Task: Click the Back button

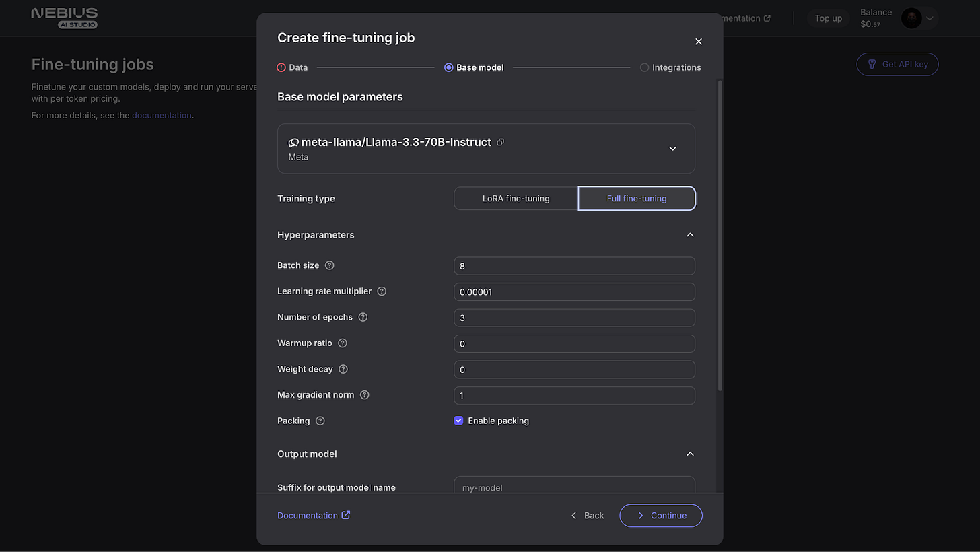Action: (x=587, y=516)
